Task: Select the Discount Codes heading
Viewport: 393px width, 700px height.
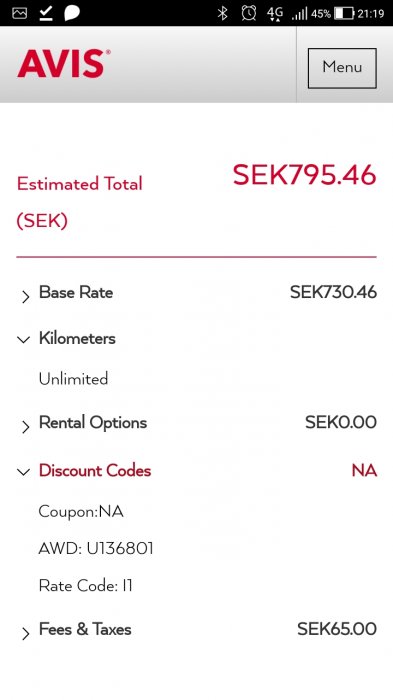Action: (95, 471)
